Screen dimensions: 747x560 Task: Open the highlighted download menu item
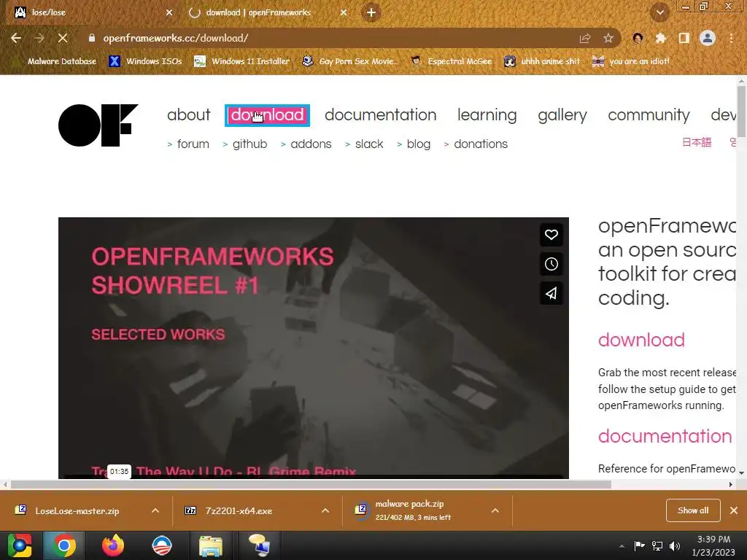tap(267, 115)
